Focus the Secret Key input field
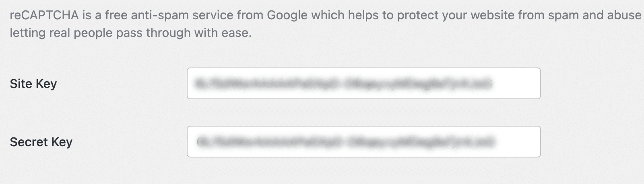The image size is (644, 184). [363, 142]
